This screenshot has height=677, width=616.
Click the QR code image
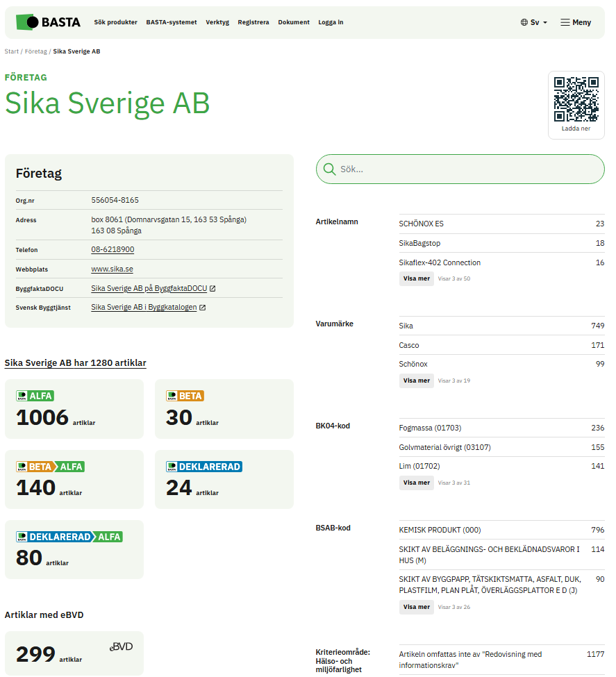point(576,99)
